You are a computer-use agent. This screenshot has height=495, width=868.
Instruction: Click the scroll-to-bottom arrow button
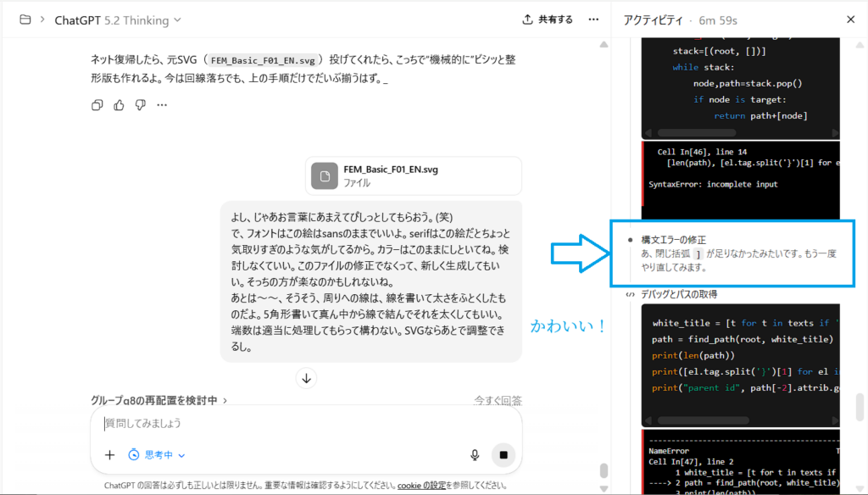pyautogui.click(x=307, y=379)
